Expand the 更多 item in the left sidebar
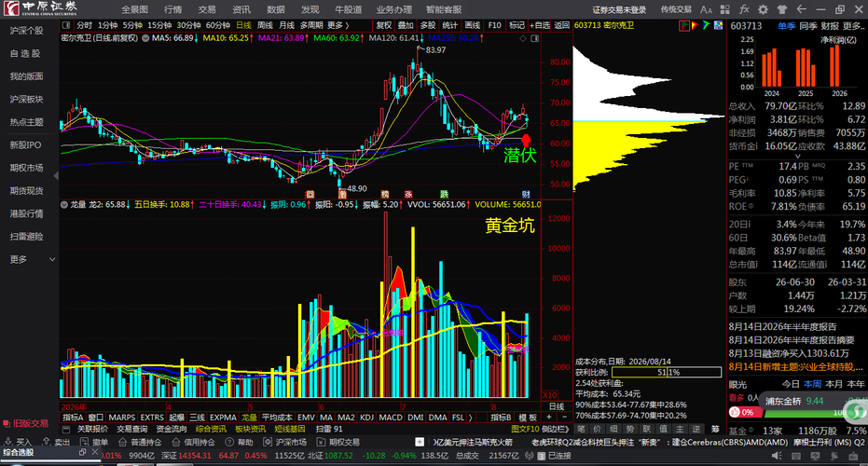This screenshot has width=868, height=466. pyautogui.click(x=32, y=259)
